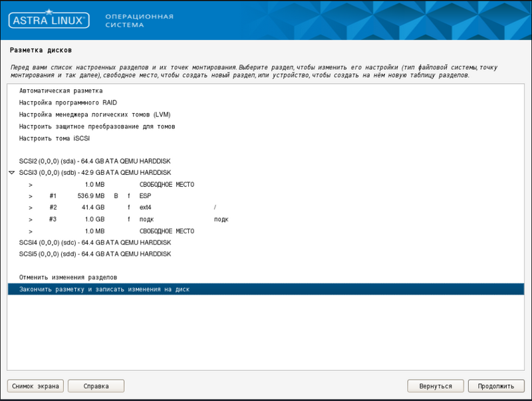
Task: Select the SCSI2 sda disk entry
Action: pyautogui.click(x=96, y=162)
